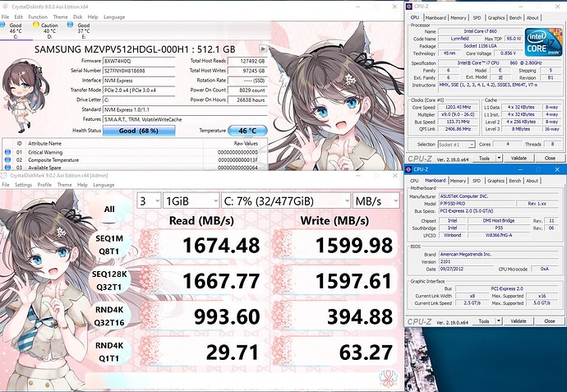Click the Serial Number field
The image size is (567, 392).
[139, 71]
